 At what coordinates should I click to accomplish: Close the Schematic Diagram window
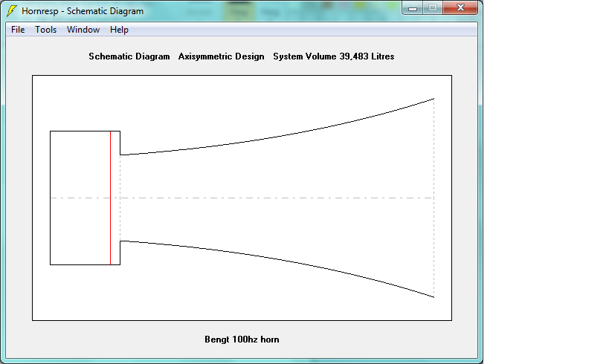(x=460, y=7)
